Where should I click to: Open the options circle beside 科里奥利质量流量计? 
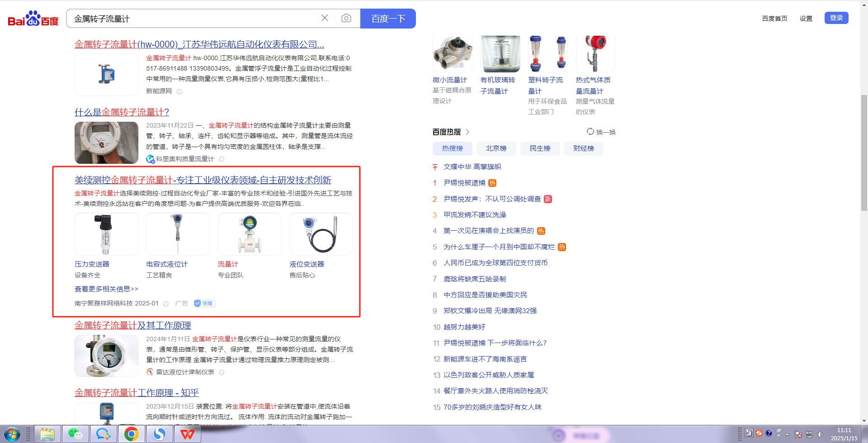click(222, 159)
